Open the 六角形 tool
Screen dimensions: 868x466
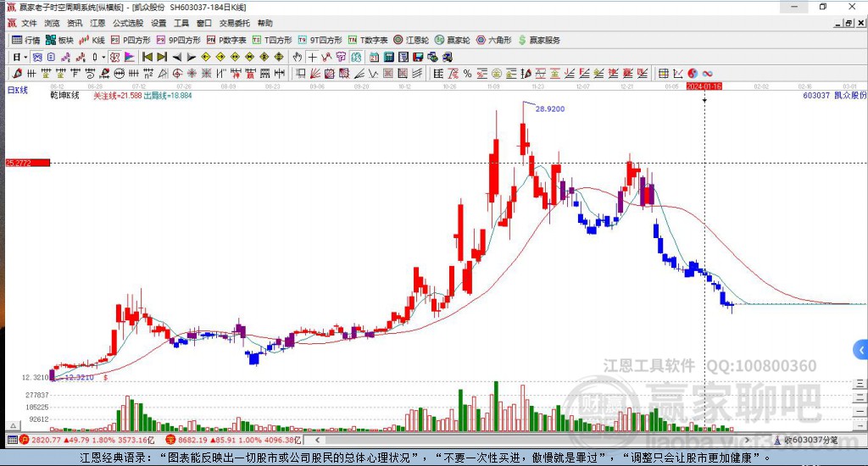click(494, 40)
